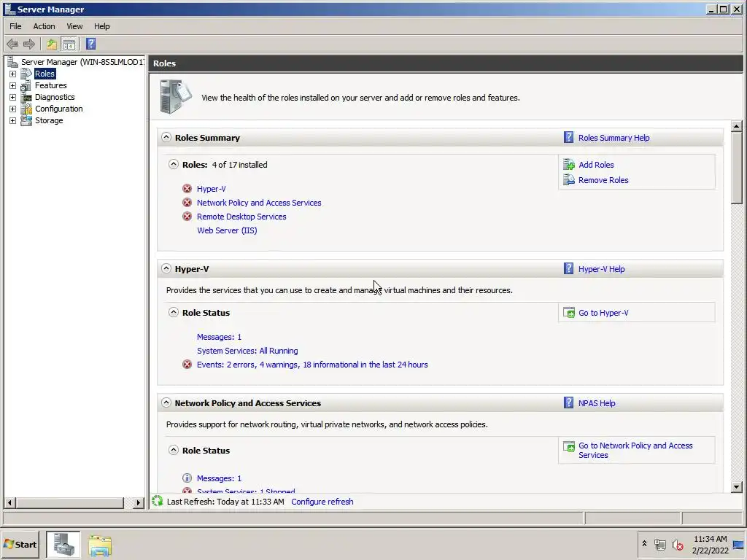The width and height of the screenshot is (747, 560).
Task: Open the Start menu
Action: 20,544
